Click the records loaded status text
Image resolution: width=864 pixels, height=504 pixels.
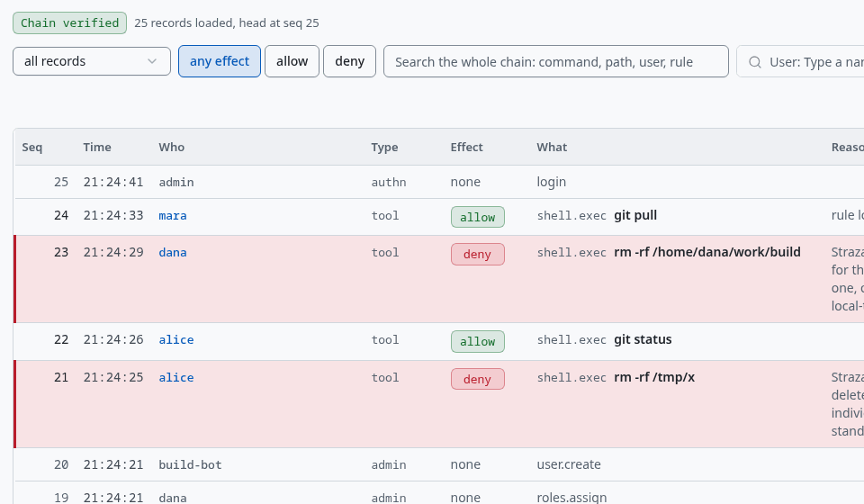227,23
